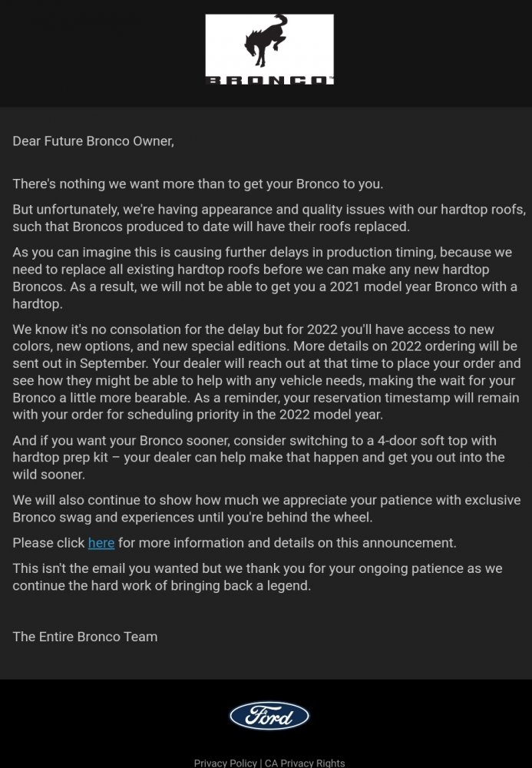
Task: Click the 'Dear Future Bronco Owner' greeting
Action: 93,141
